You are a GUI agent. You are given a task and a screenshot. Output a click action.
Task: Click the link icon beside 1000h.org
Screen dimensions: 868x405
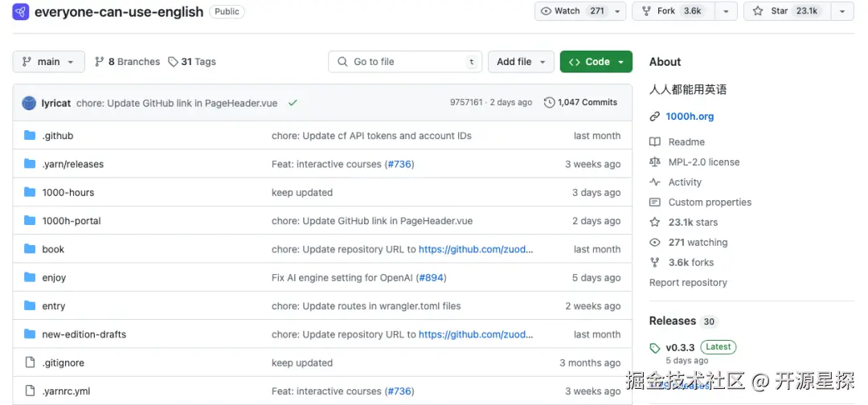click(655, 117)
